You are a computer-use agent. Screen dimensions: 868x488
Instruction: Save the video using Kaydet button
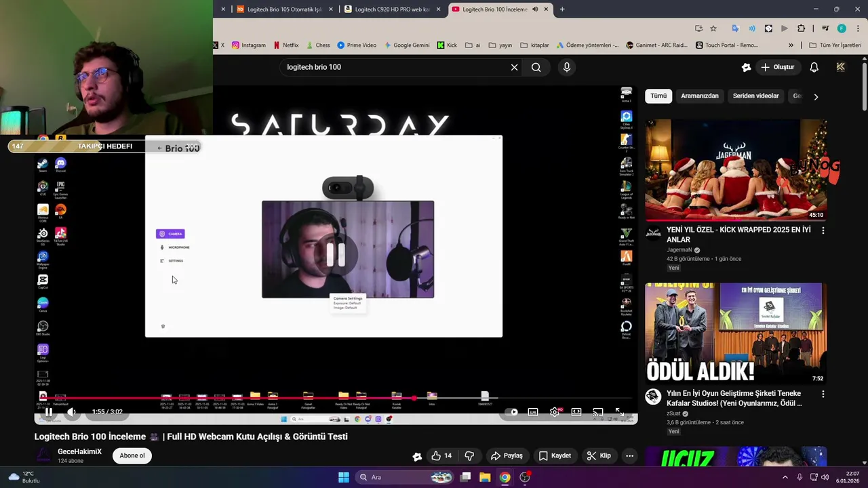click(x=555, y=455)
